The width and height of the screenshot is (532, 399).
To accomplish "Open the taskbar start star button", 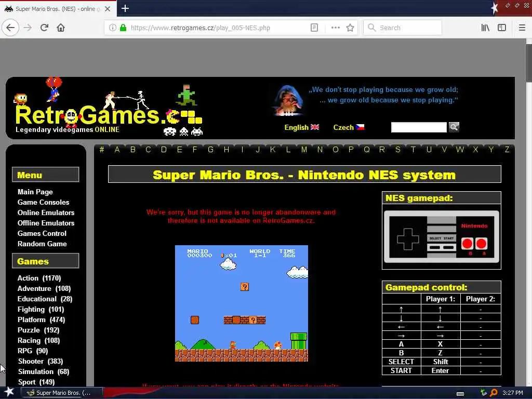I will click(x=9, y=392).
